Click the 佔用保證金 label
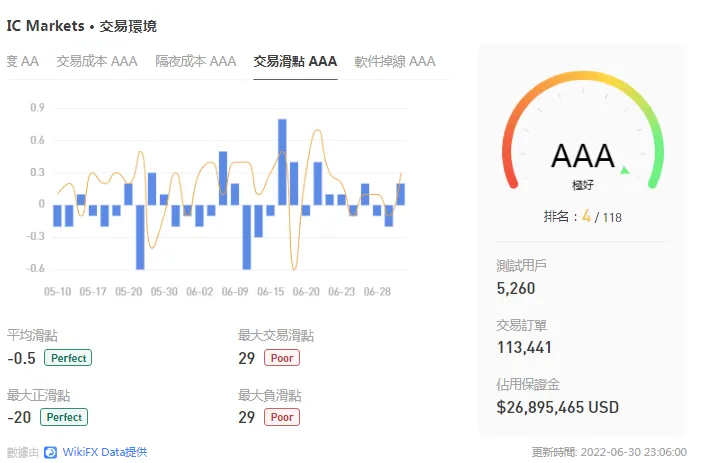This screenshot has width=701, height=463. coord(528,384)
